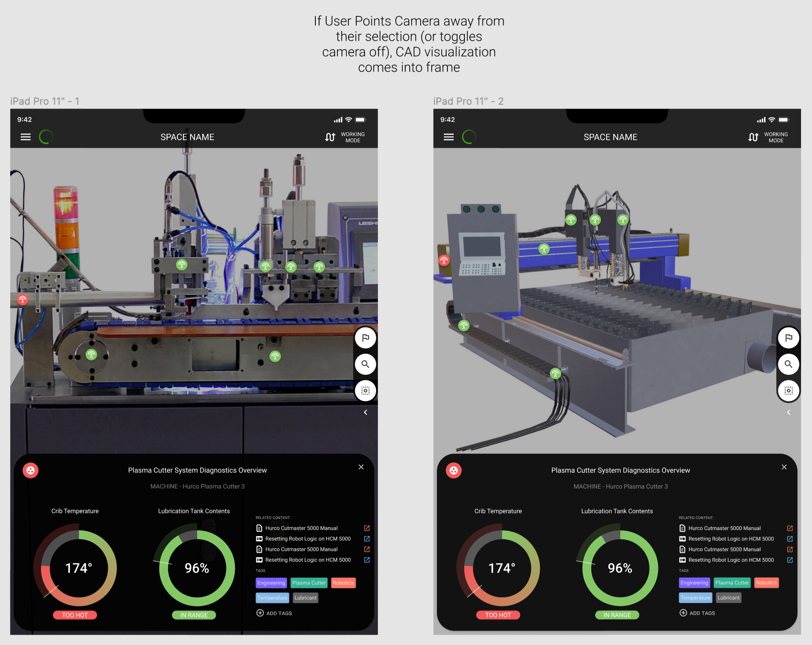The image size is (812, 645).
Task: Select Lubricant tag in iPad frame 2
Action: (728, 598)
